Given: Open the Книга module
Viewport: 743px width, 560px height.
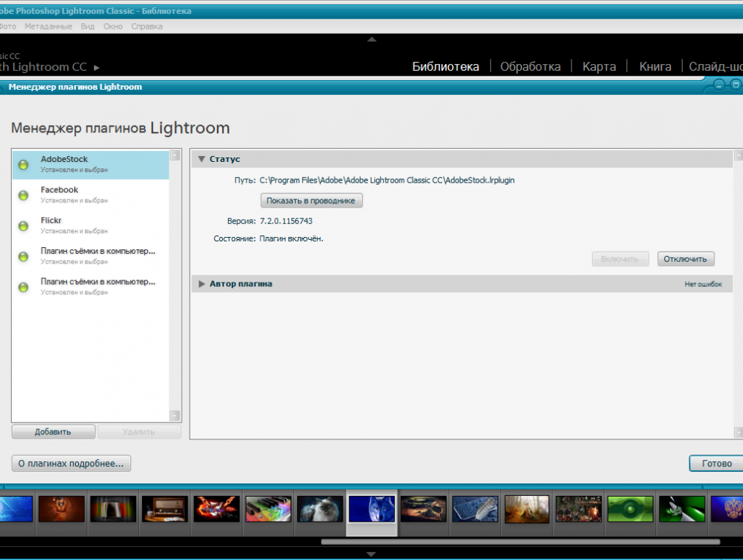Looking at the screenshot, I should coord(655,66).
